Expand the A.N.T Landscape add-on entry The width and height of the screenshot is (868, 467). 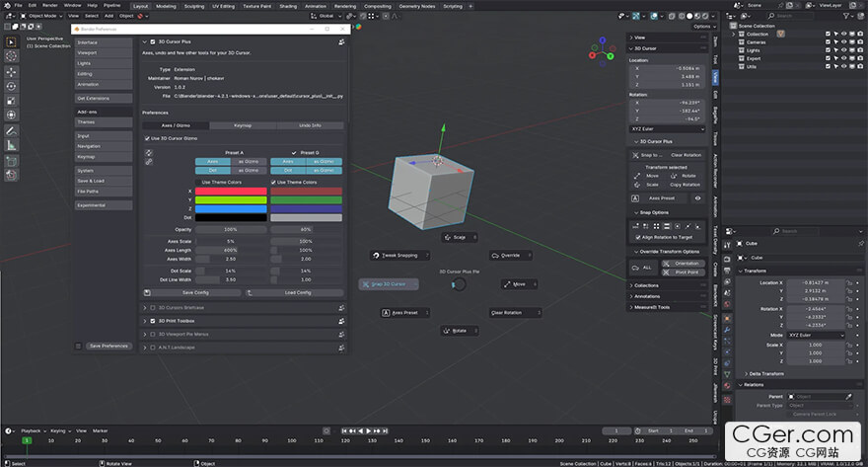click(x=145, y=348)
